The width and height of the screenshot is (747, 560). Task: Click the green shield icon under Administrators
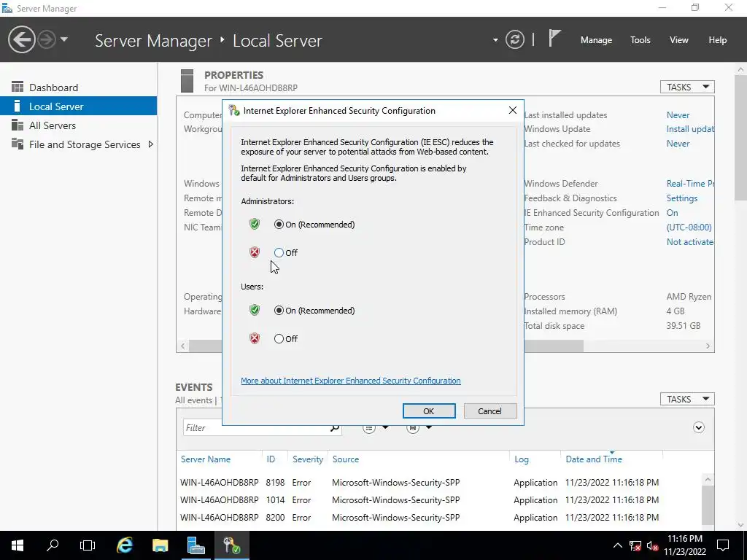pos(255,224)
